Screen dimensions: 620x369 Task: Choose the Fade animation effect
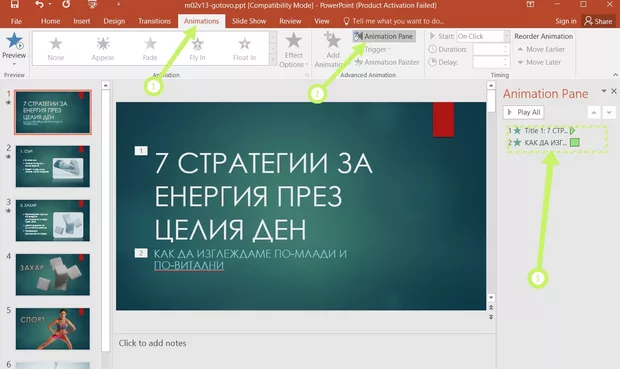click(150, 49)
